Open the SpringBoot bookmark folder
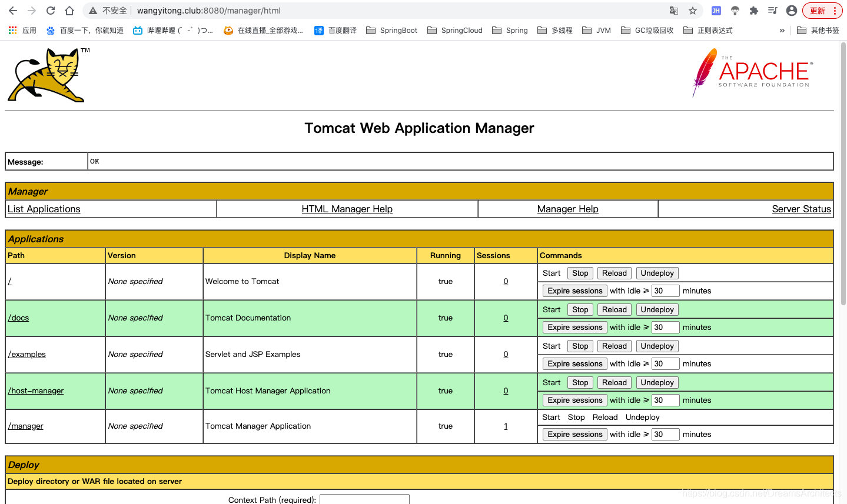The width and height of the screenshot is (847, 504). click(x=391, y=31)
